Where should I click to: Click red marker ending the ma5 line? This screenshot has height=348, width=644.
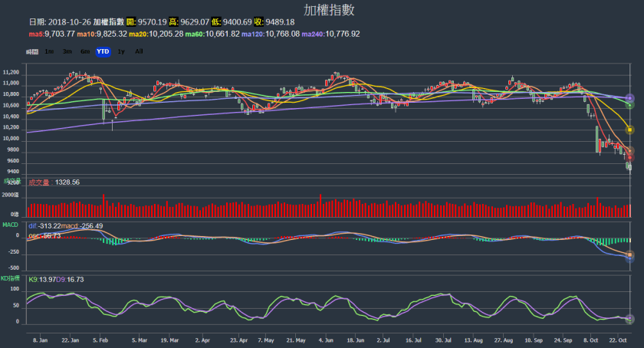(630, 157)
